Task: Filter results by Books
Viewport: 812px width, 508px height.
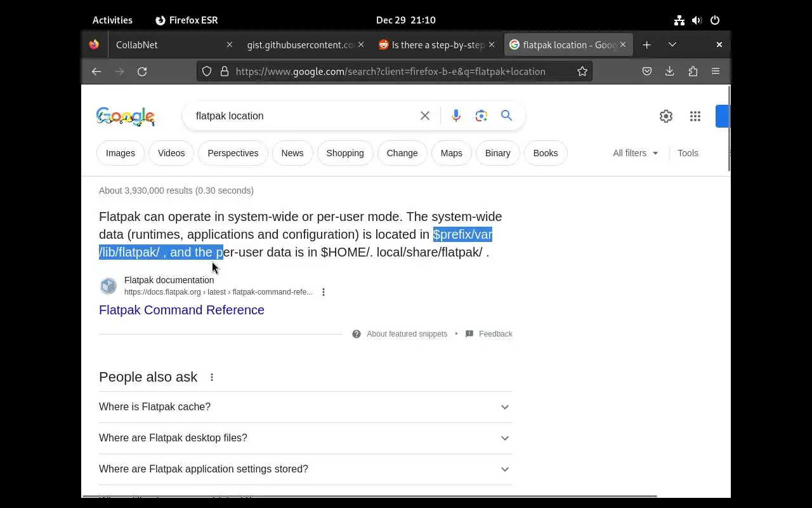Action: coord(546,153)
